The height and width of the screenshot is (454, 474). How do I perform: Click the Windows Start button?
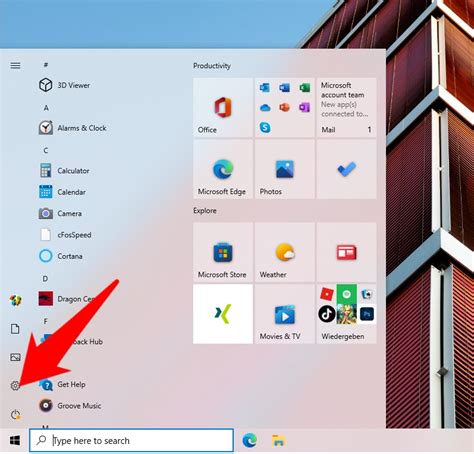15,441
